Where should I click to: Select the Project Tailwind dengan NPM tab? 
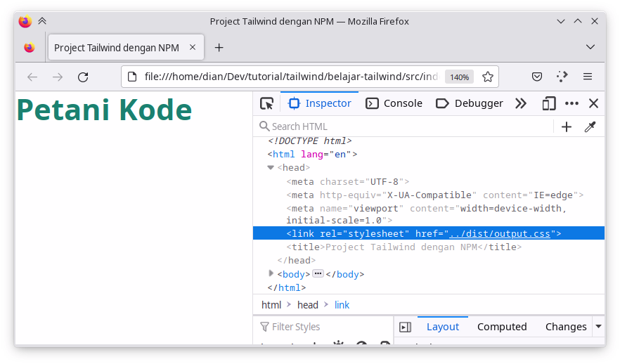coord(126,47)
